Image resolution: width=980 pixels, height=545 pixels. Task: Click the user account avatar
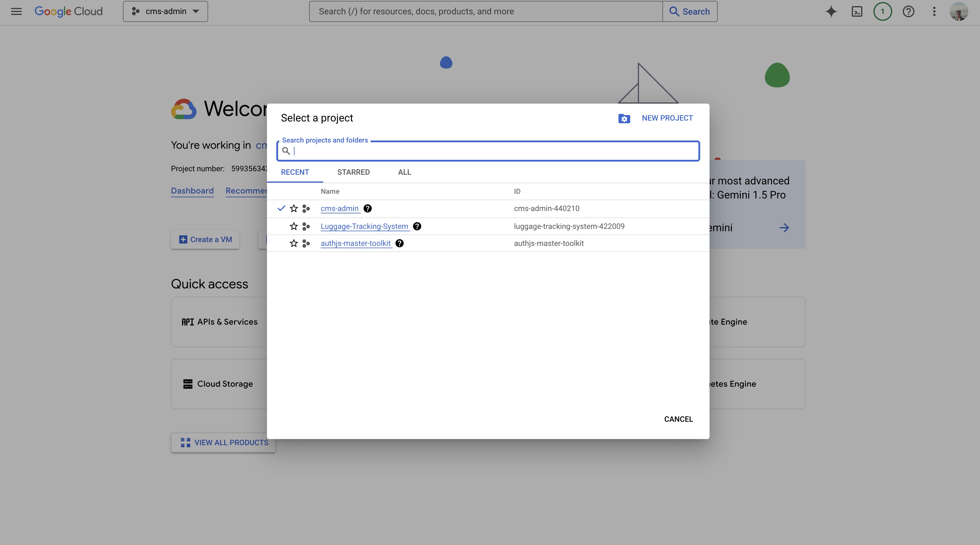click(958, 11)
